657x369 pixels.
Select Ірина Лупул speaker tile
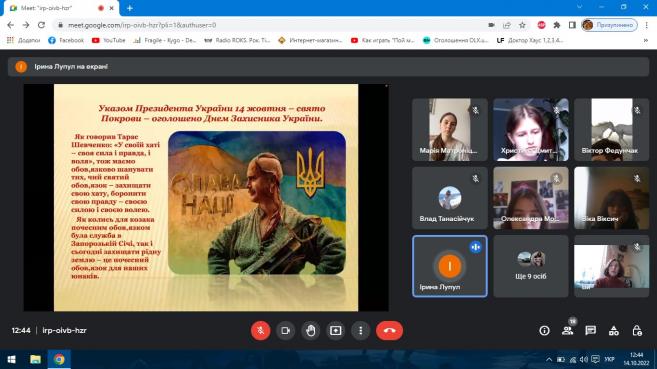tap(450, 266)
